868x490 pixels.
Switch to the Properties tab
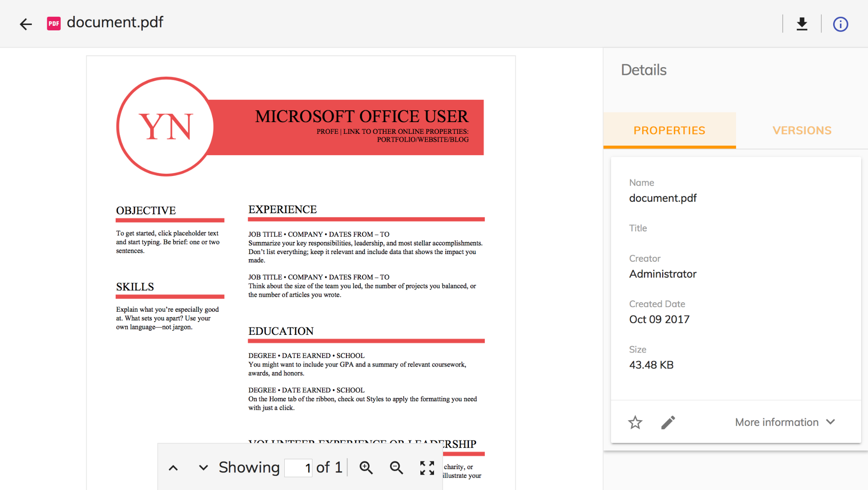[x=669, y=131]
